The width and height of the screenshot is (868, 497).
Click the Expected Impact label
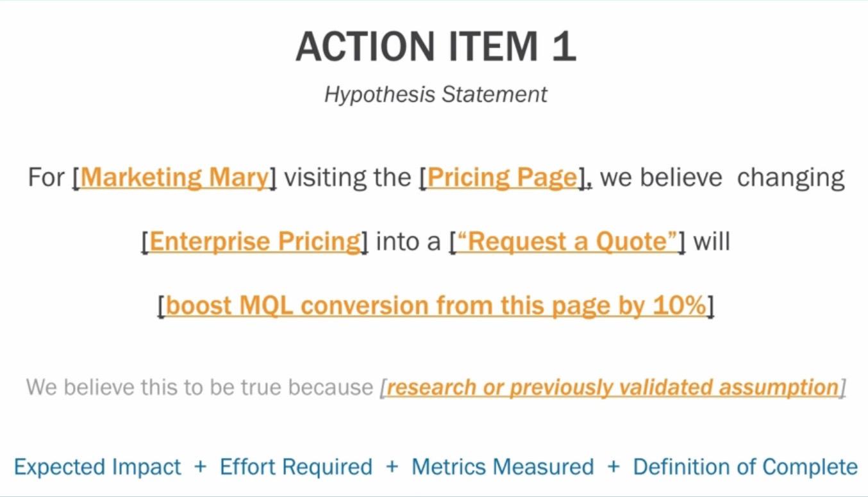97,467
